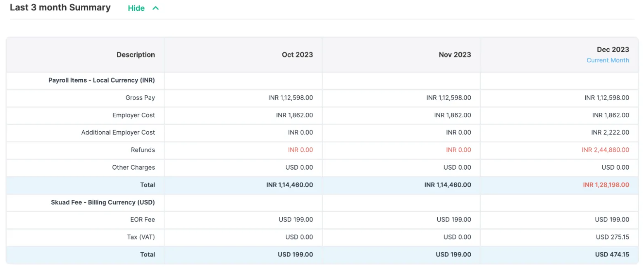Select Oct 2023 fee total USD 199.00
The height and width of the screenshot is (270, 644).
(295, 255)
